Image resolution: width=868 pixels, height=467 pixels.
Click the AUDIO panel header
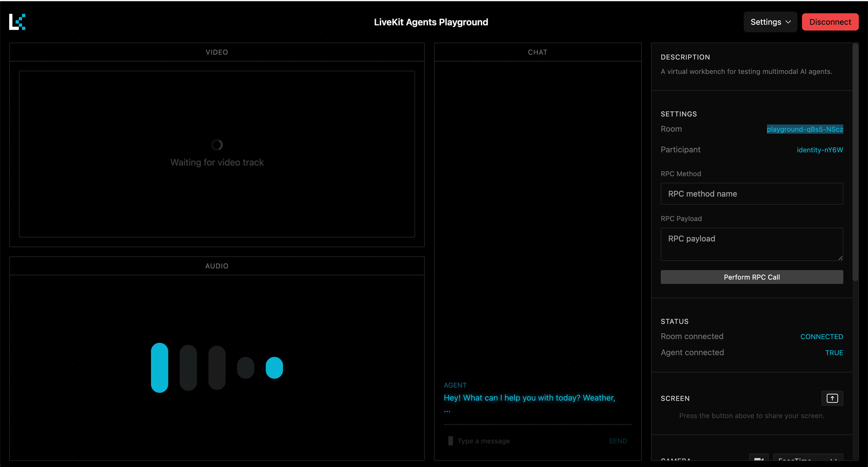pos(217,266)
